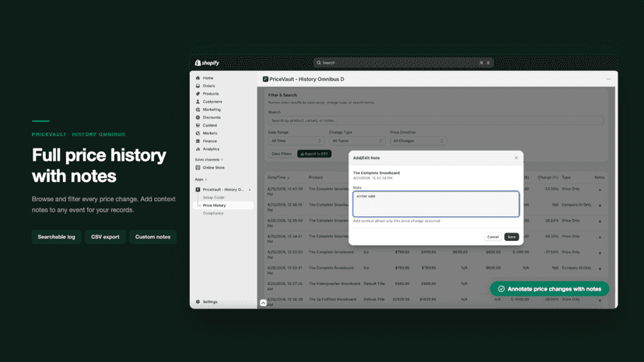This screenshot has height=362, width=644.
Task: Click the 'CSV export' tag on the left panel
Action: pos(105,237)
